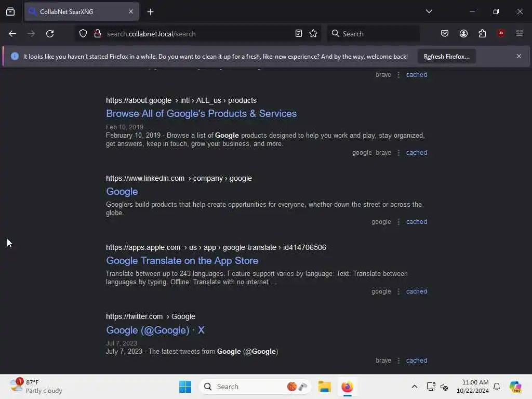This screenshot has width=532, height=399.
Task: Expand options dots for about.google result
Action: click(x=398, y=153)
